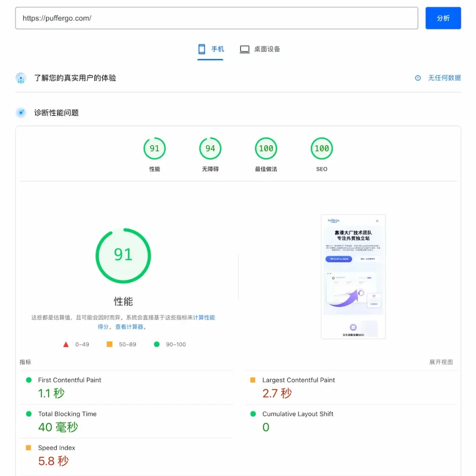
Task: Click the green 90-100 legend dot
Action: 158,344
